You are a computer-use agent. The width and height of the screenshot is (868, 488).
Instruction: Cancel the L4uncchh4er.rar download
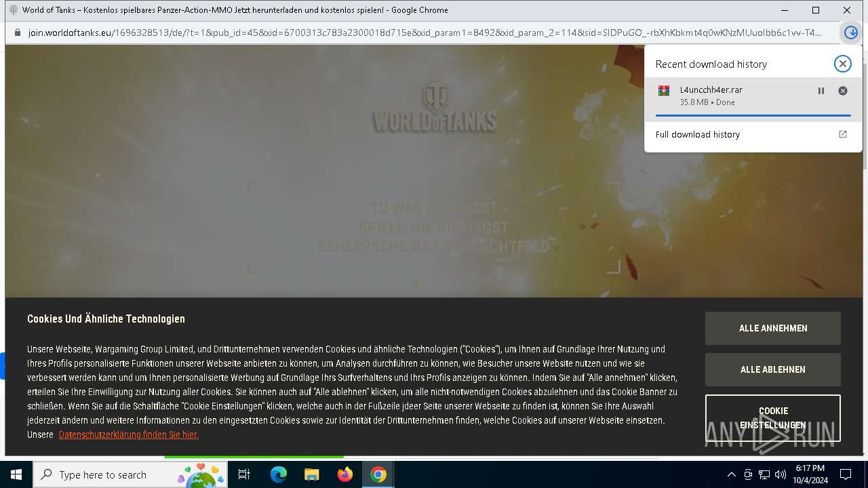[842, 91]
